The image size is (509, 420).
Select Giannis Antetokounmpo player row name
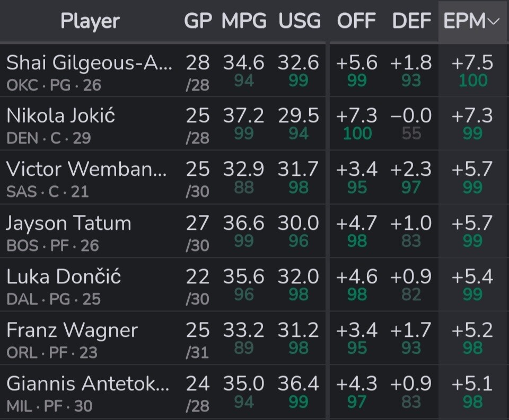(87, 383)
